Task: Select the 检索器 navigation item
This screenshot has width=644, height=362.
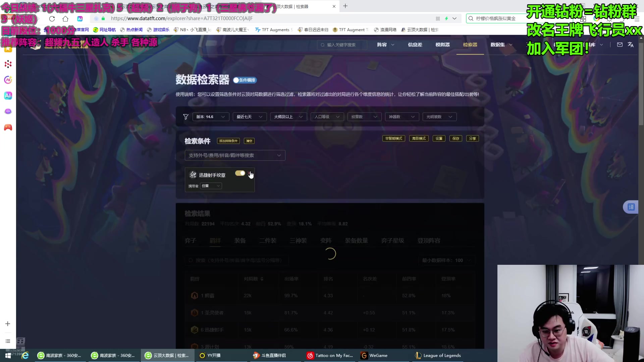Action: click(470, 45)
